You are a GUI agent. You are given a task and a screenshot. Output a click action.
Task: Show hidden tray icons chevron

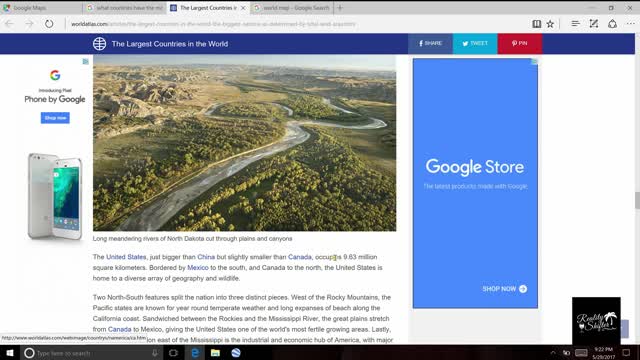[553, 353]
